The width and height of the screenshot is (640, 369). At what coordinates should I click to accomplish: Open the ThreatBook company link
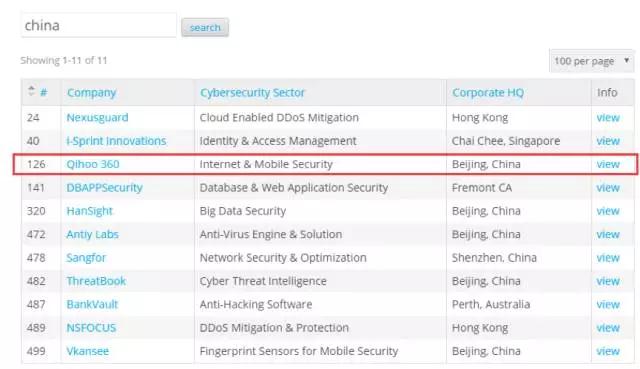(x=96, y=281)
